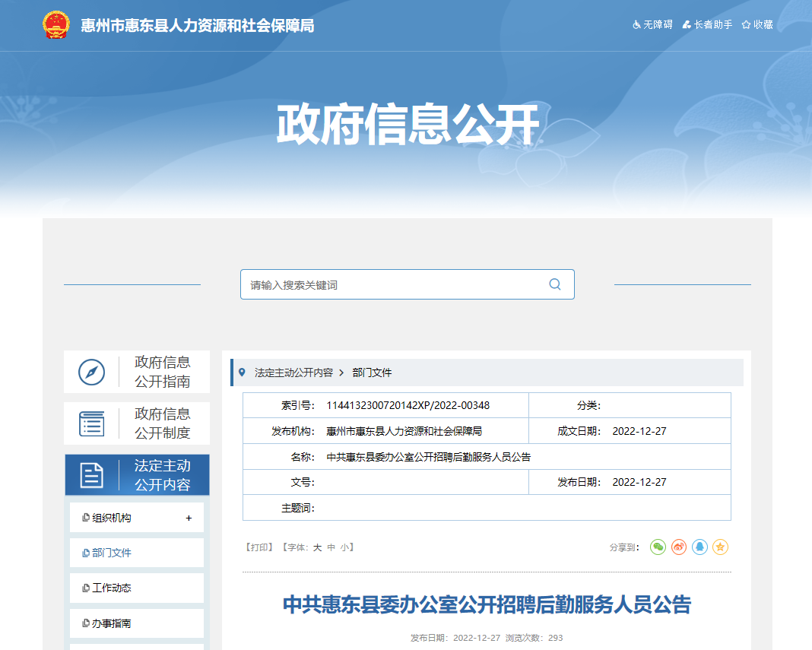
Task: Open 办事指南 in the left sidebar
Action: 112,623
